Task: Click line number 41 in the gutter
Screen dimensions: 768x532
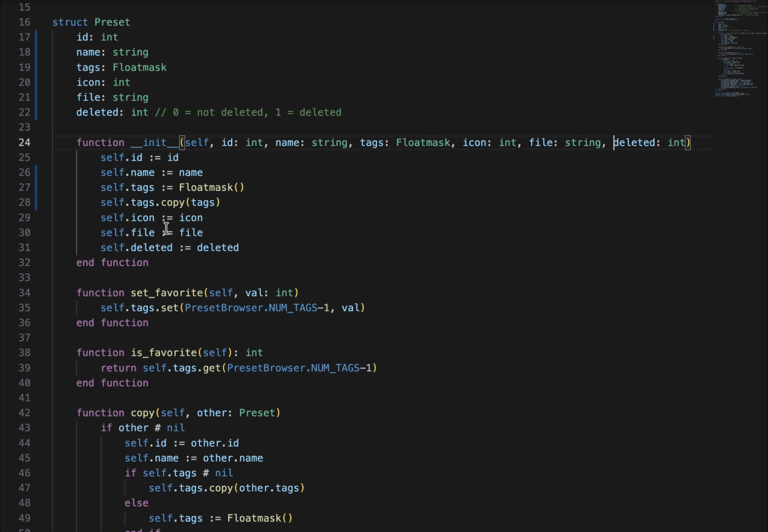Action: pos(24,398)
